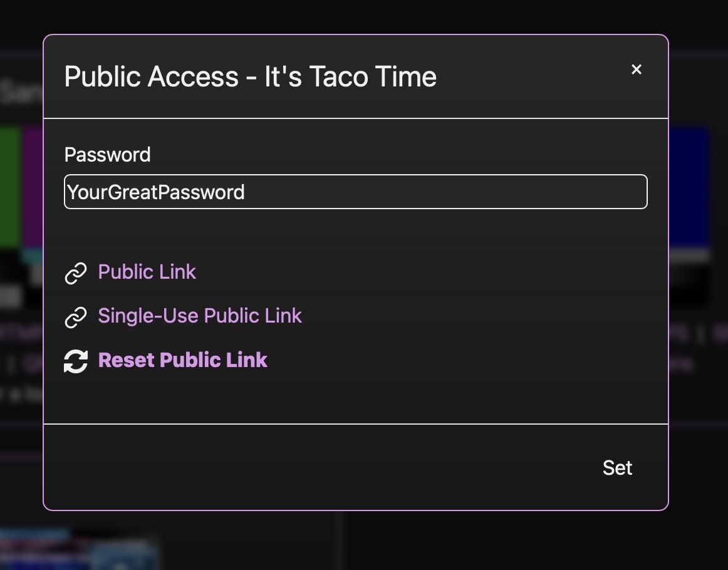
Task: Click the chain icon next to Single-Use Public Link
Action: point(76,317)
